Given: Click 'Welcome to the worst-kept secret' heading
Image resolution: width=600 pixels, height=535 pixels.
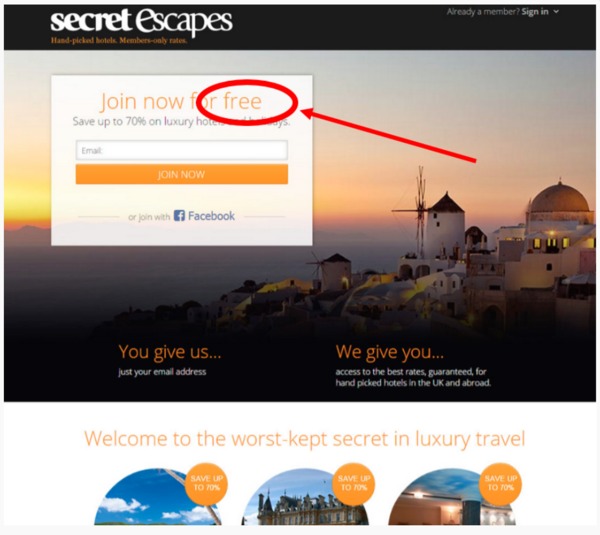Looking at the screenshot, I should click(305, 439).
